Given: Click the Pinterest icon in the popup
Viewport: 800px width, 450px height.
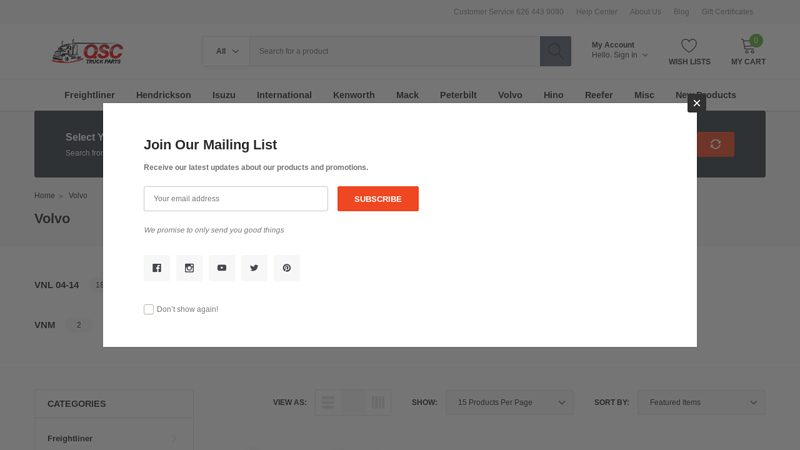Looking at the screenshot, I should pyautogui.click(x=287, y=268).
